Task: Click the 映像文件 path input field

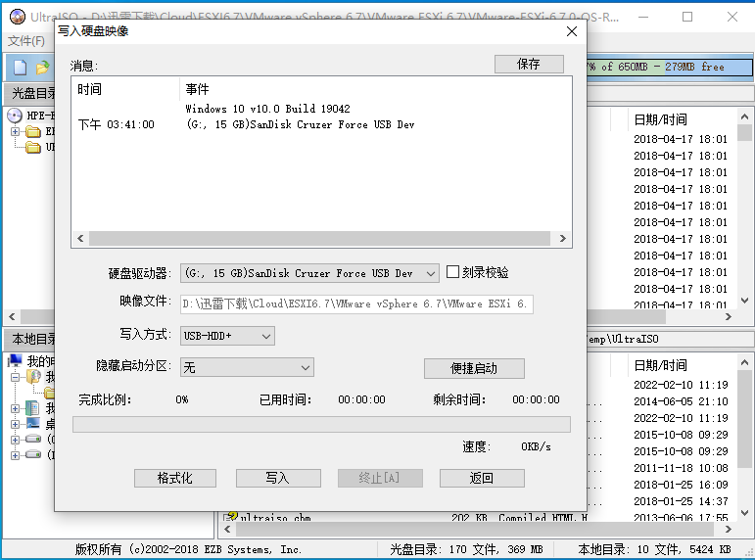Action: 356,303
